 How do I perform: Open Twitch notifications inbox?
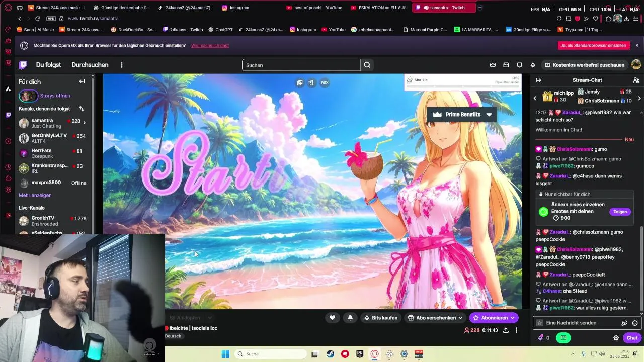[x=506, y=65]
